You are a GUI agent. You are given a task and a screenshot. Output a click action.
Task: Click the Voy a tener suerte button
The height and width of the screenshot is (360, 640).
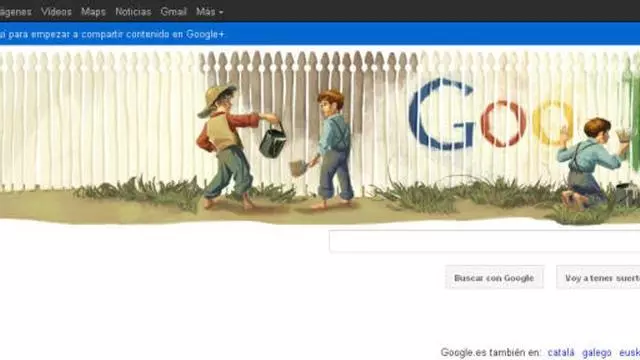[598, 278]
